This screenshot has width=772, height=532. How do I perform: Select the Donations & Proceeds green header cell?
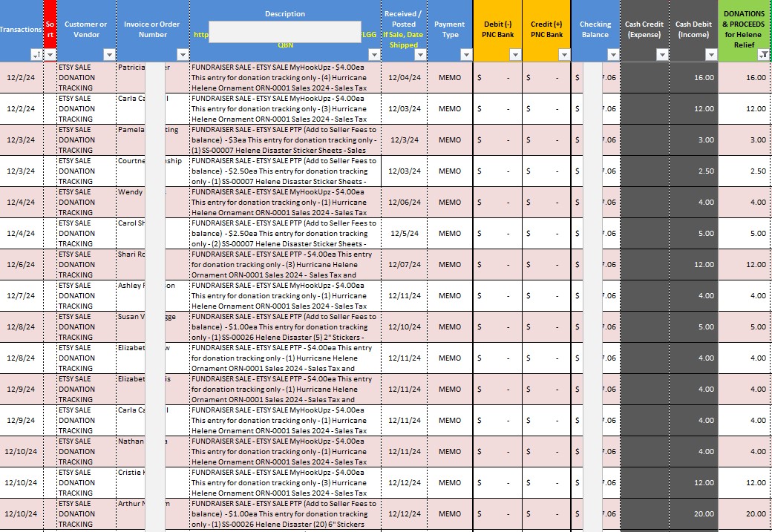[x=745, y=24]
